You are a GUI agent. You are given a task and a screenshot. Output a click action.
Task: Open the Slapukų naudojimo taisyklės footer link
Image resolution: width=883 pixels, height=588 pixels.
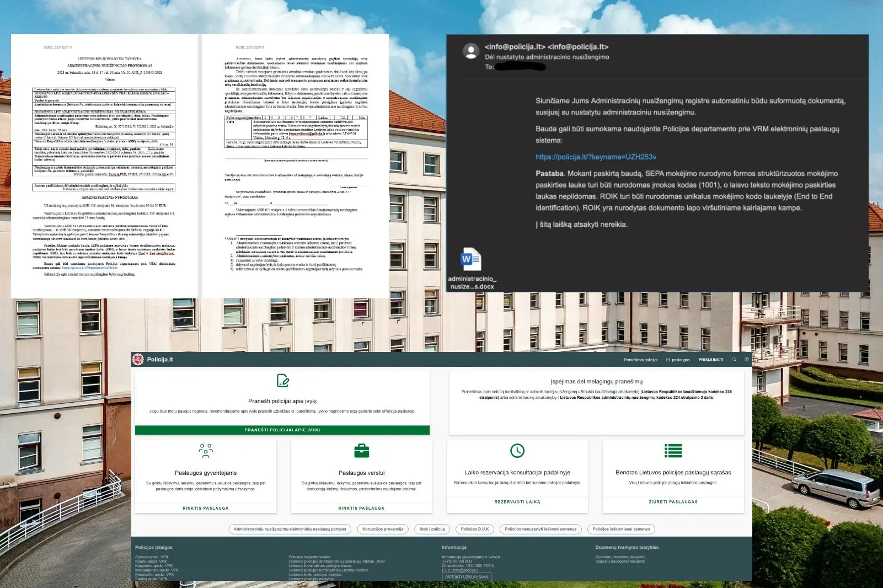(x=620, y=562)
